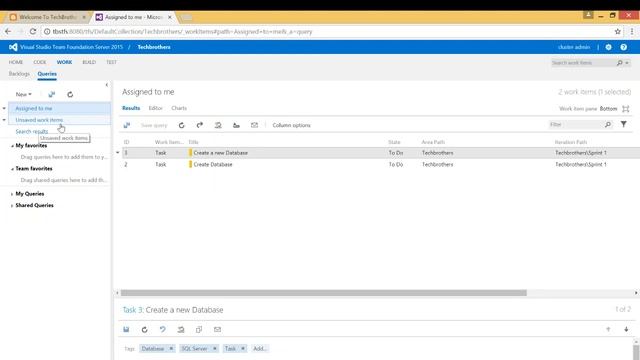Click the link work item icon in results toolbar
The width and height of the screenshot is (640, 360).
tap(218, 125)
